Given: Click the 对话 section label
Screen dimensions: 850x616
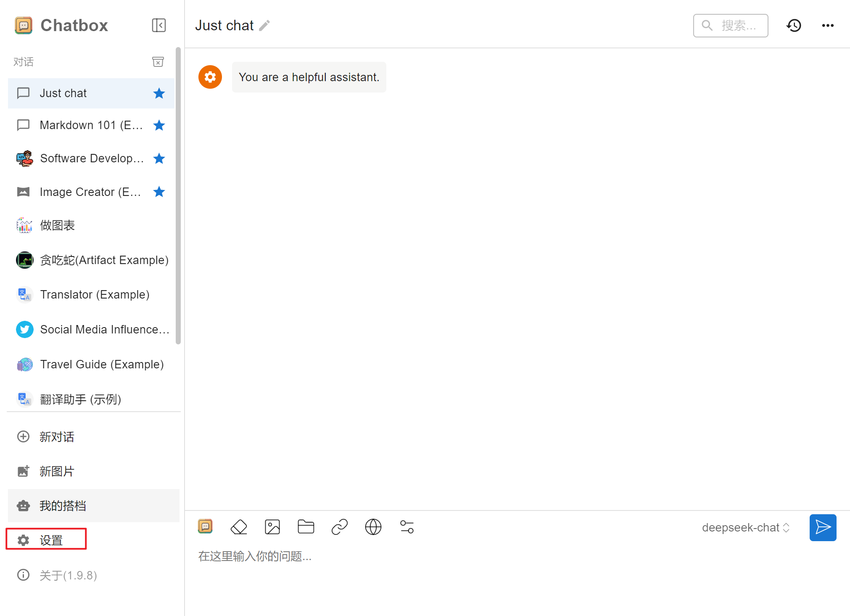Looking at the screenshot, I should (x=24, y=62).
